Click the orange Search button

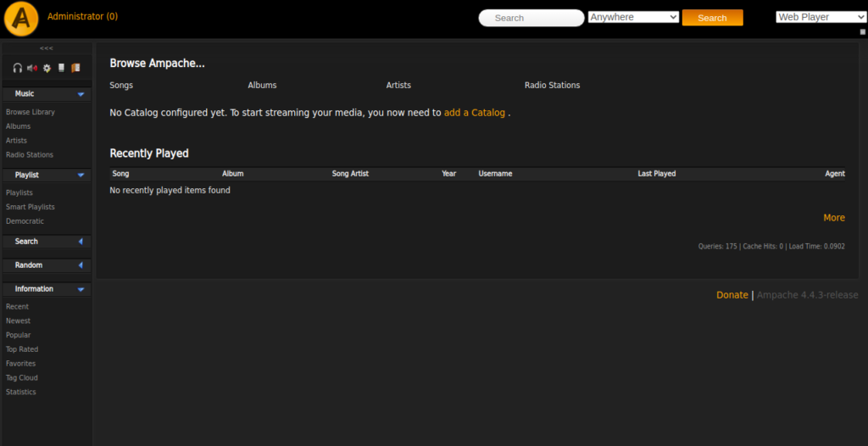(712, 18)
